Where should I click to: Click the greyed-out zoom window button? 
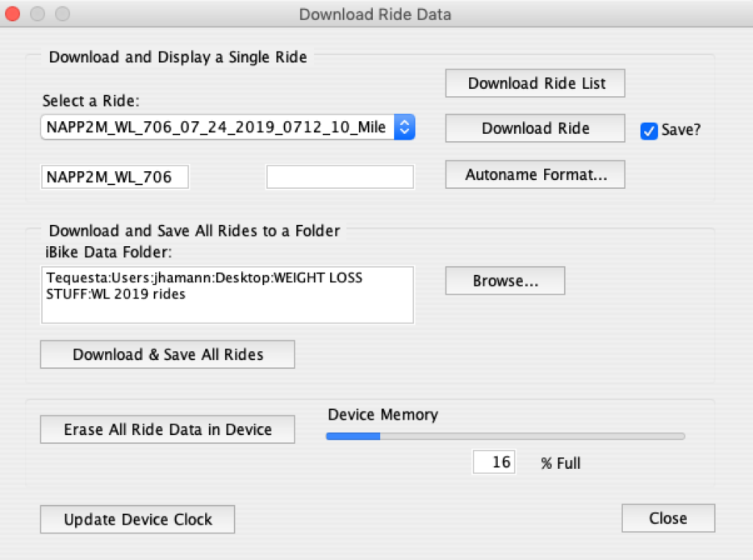click(63, 14)
